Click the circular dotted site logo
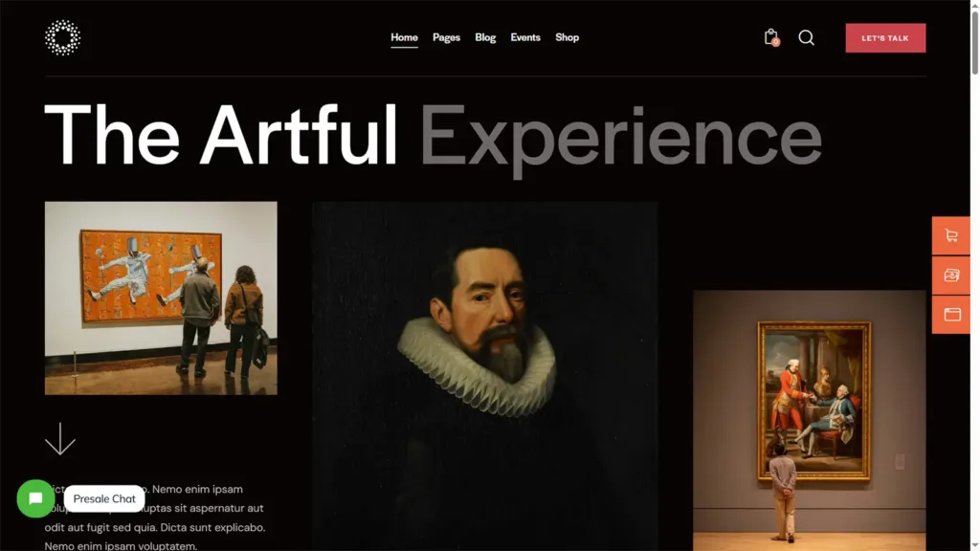This screenshot has width=980, height=551. 62,37
